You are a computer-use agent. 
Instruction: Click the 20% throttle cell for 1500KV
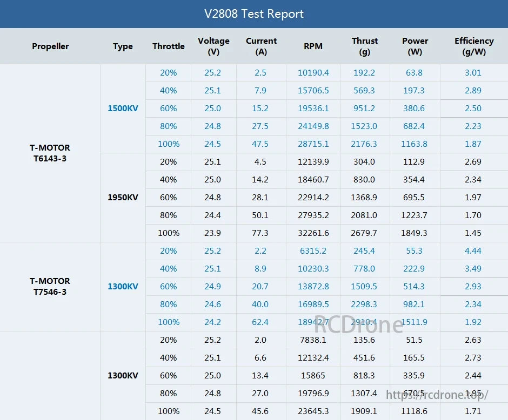[x=168, y=72]
